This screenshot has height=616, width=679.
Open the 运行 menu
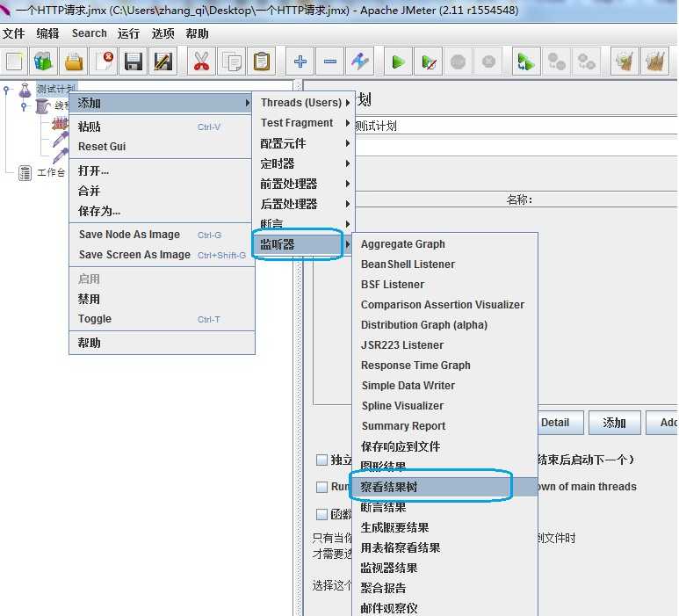click(x=128, y=33)
